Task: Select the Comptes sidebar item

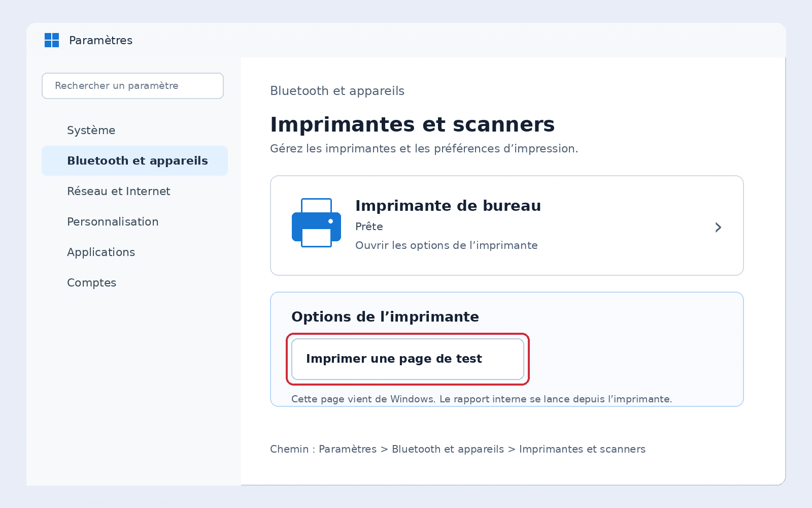Action: tap(134, 282)
